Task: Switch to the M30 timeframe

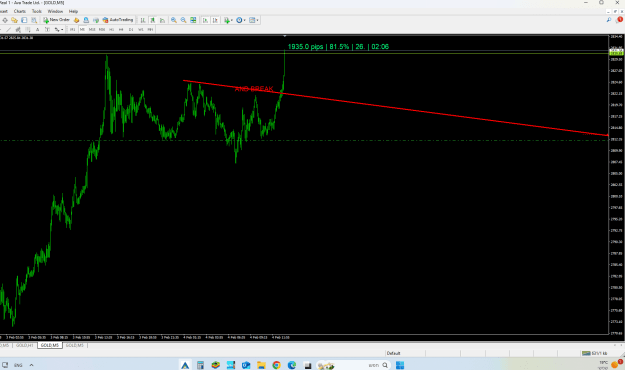Action: 102,30
